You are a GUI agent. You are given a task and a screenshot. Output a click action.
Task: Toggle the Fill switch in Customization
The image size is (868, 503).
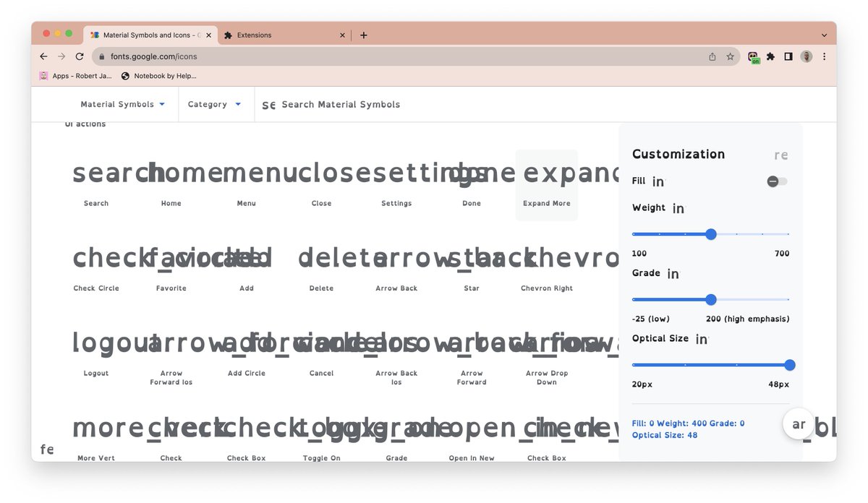pyautogui.click(x=778, y=181)
